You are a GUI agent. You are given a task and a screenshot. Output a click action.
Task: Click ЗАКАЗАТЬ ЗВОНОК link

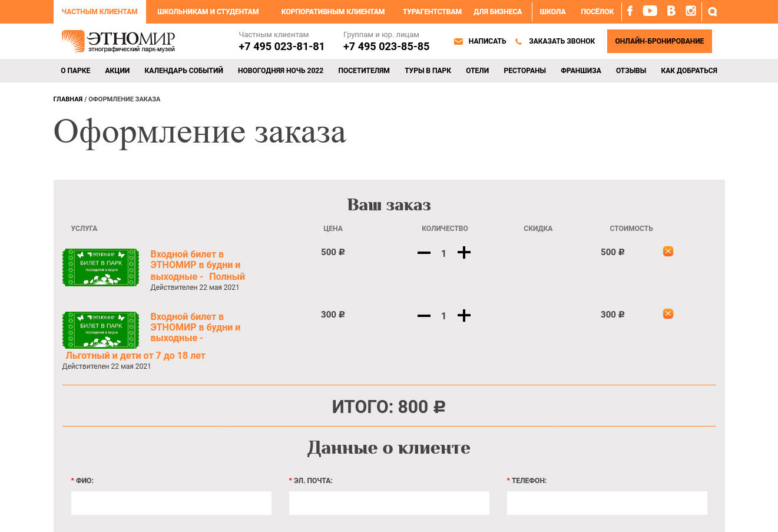coord(562,41)
